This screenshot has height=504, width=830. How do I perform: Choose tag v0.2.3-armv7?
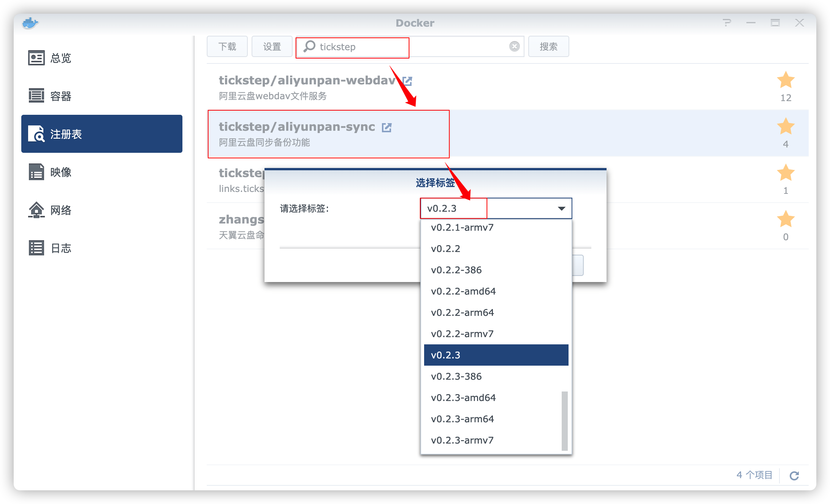click(492, 440)
